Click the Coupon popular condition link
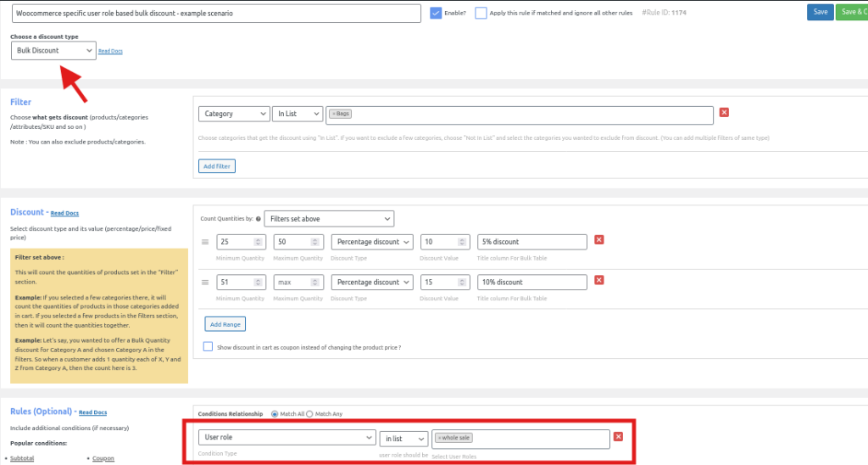Screen dimensions: 868x465 (103, 458)
